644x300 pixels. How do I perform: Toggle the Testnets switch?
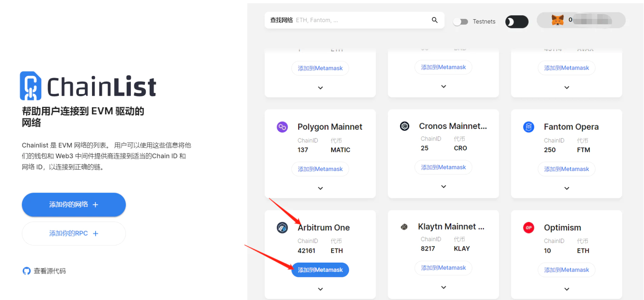(x=461, y=22)
